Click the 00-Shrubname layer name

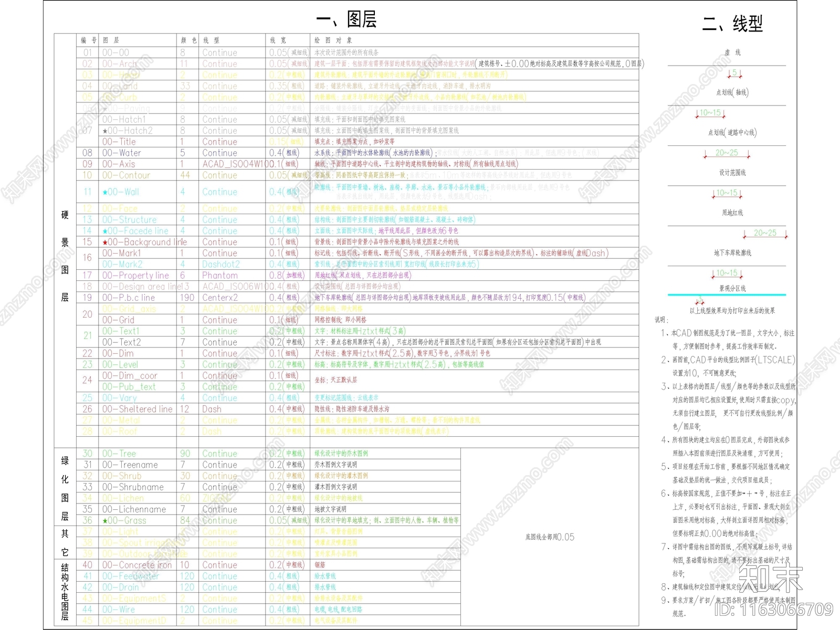click(133, 487)
